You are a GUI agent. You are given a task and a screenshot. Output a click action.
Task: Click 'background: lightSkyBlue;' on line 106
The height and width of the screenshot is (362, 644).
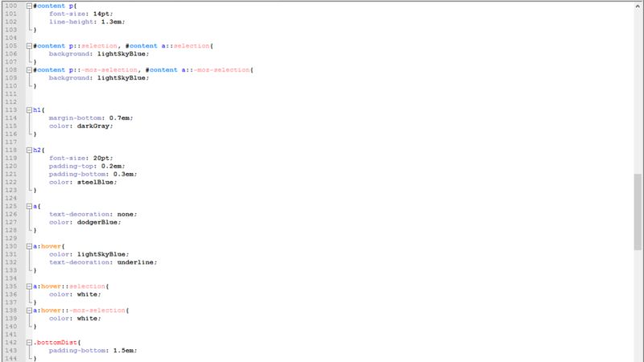coord(99,54)
